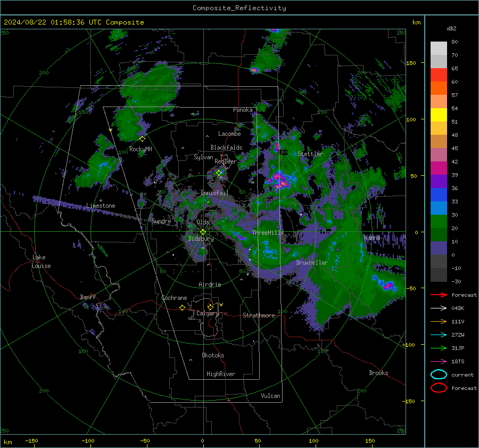The image size is (479, 448).
Task: Click the RedDeer city label
Action: point(226,161)
